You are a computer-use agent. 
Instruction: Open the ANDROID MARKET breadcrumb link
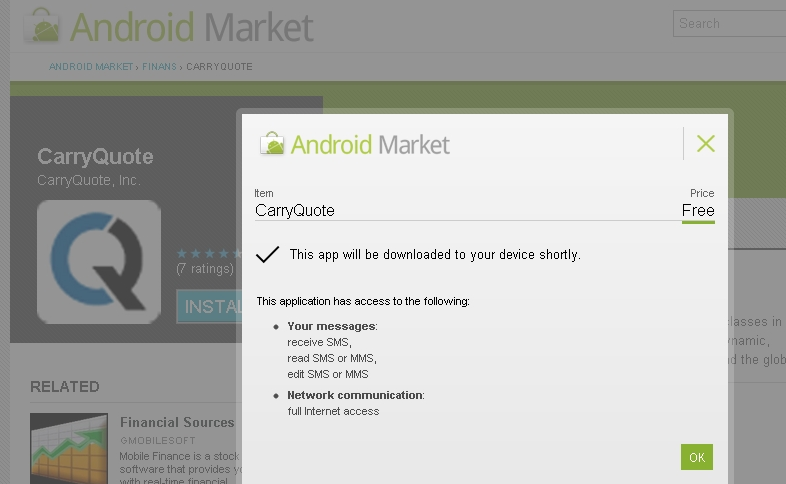tap(91, 67)
